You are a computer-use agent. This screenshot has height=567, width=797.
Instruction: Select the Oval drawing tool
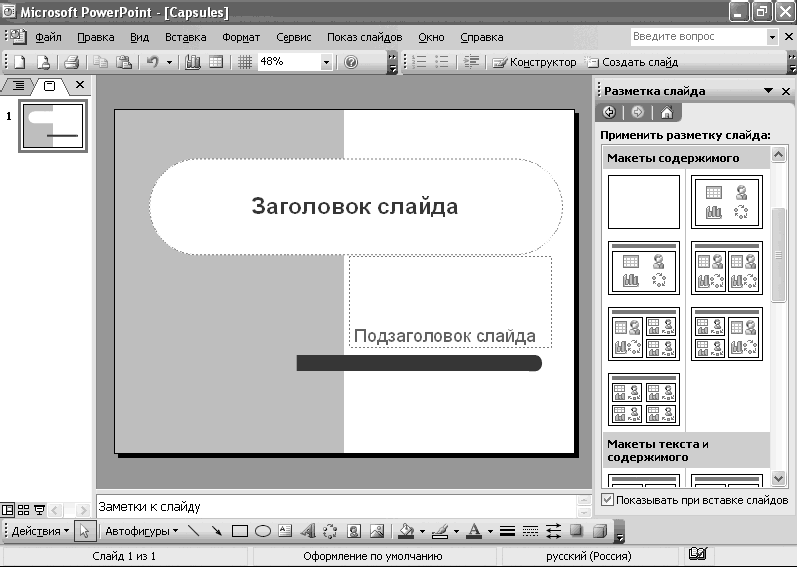click(262, 531)
